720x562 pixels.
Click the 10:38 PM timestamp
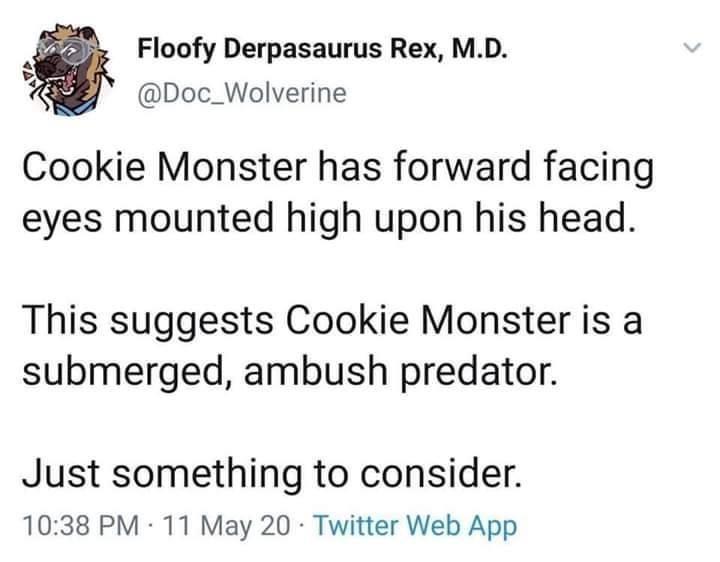click(69, 525)
